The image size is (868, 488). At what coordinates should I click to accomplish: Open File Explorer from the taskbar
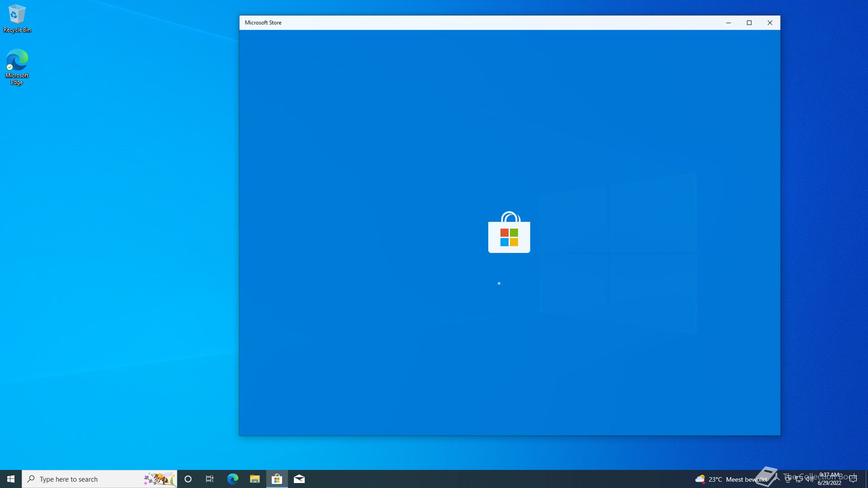[255, 479]
